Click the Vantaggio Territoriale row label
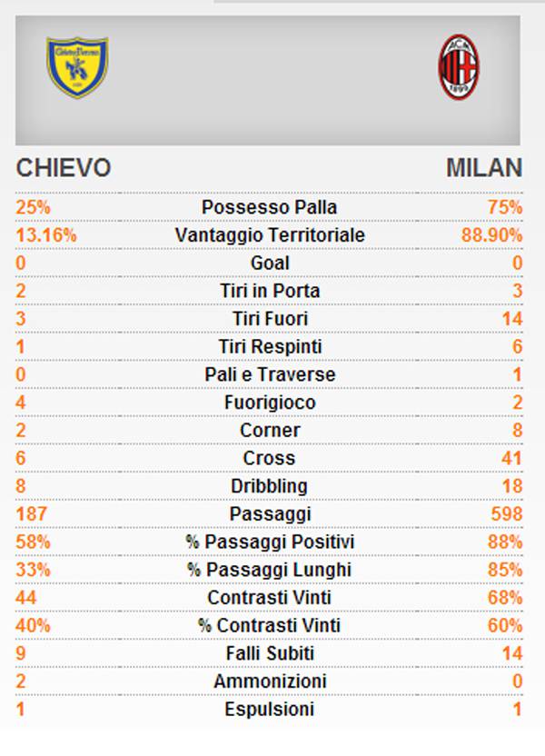 click(270, 235)
